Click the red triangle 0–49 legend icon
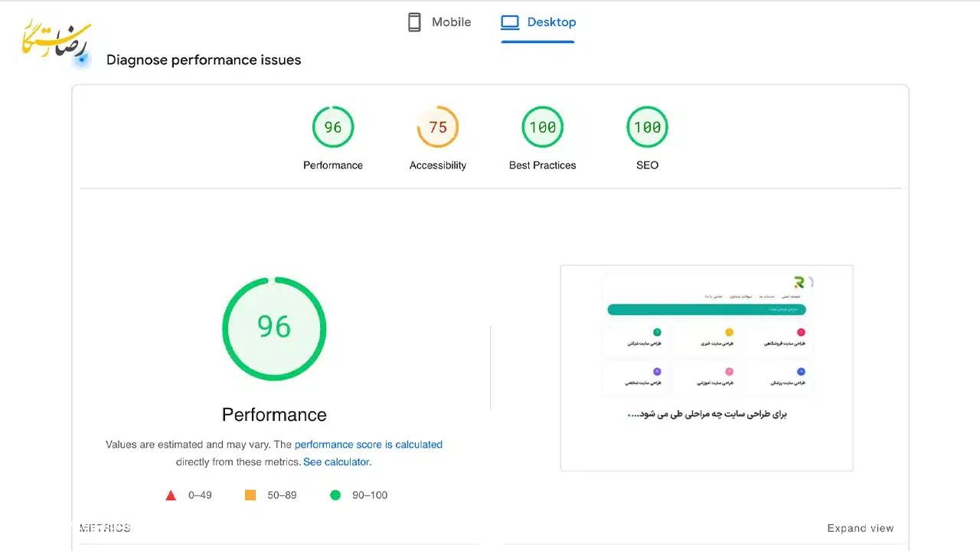The width and height of the screenshot is (980, 551). tap(171, 495)
